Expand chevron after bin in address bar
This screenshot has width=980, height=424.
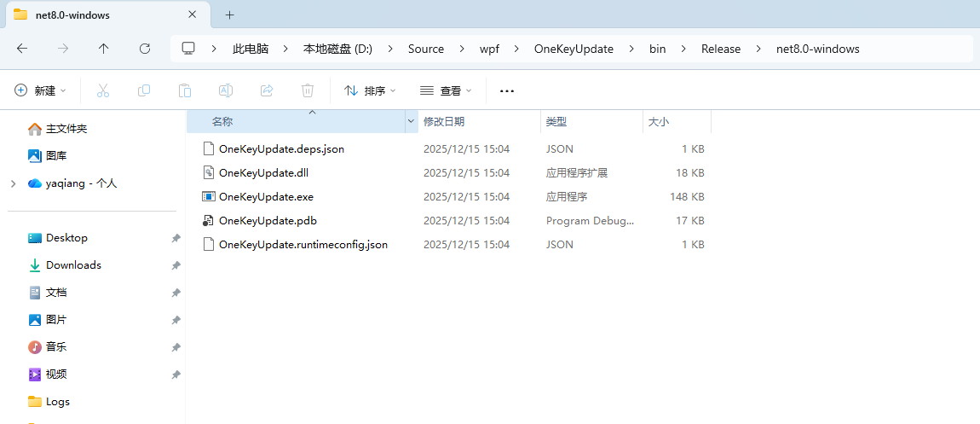click(x=683, y=49)
